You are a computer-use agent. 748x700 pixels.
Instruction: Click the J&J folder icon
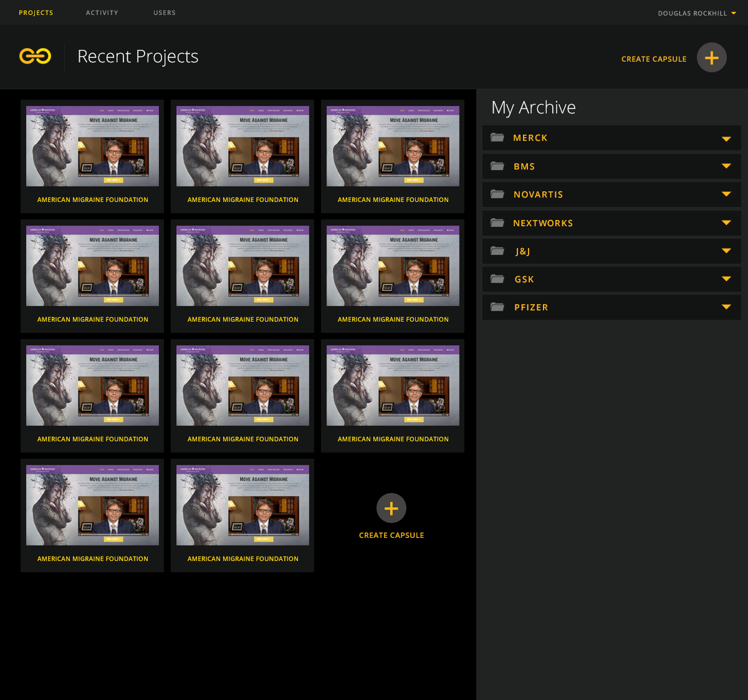[x=497, y=251]
